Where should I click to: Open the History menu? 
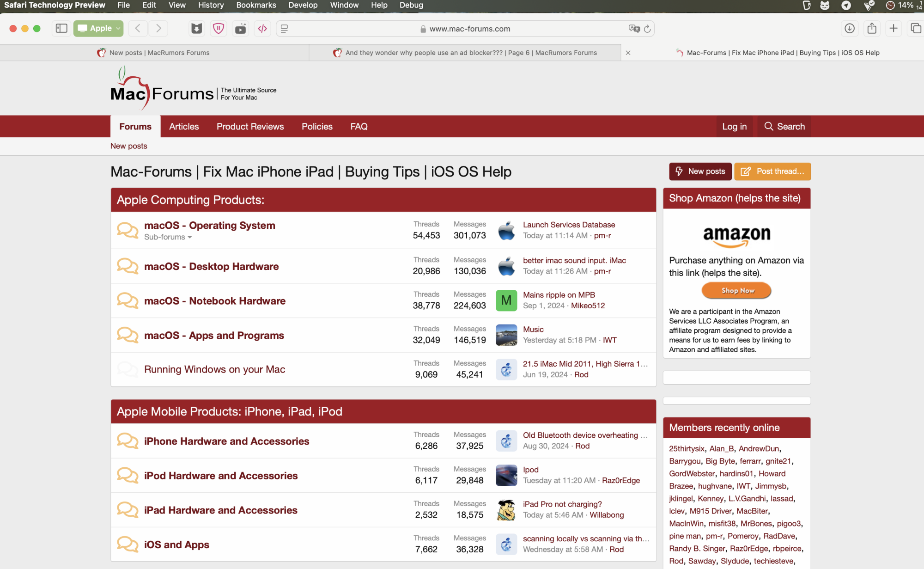click(x=211, y=5)
